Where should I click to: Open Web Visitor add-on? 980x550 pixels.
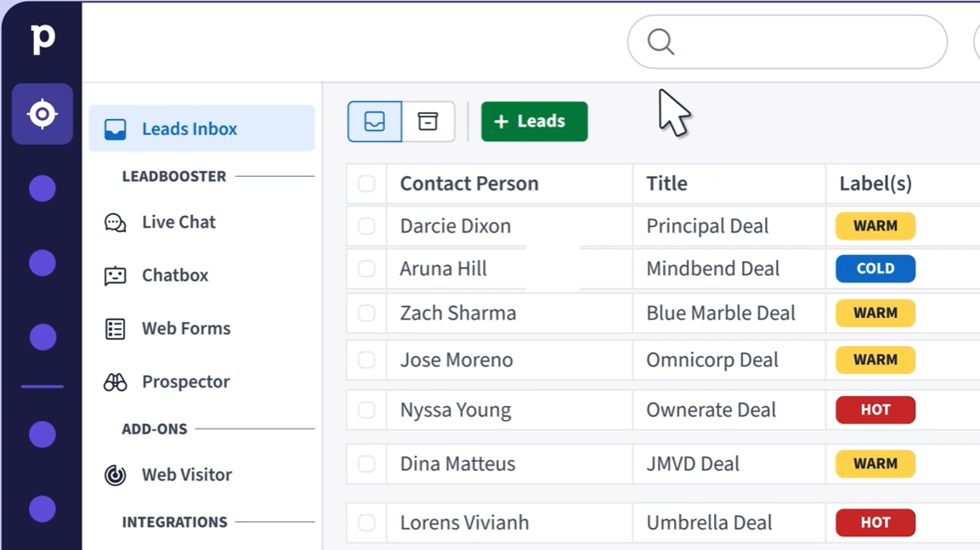click(x=167, y=474)
